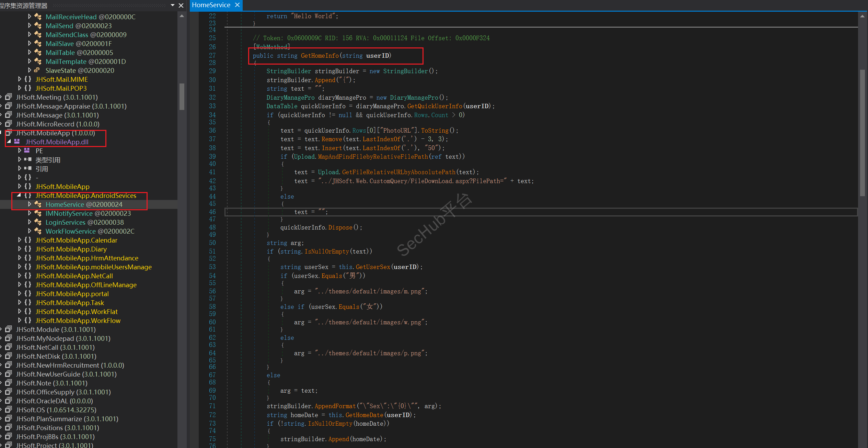Close the HomeService tab
868x448 pixels.
point(237,5)
